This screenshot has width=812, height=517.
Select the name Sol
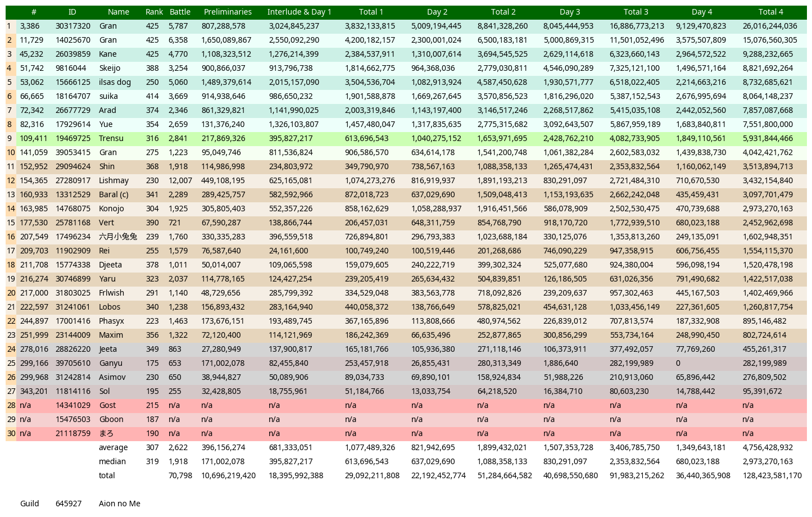[105, 391]
